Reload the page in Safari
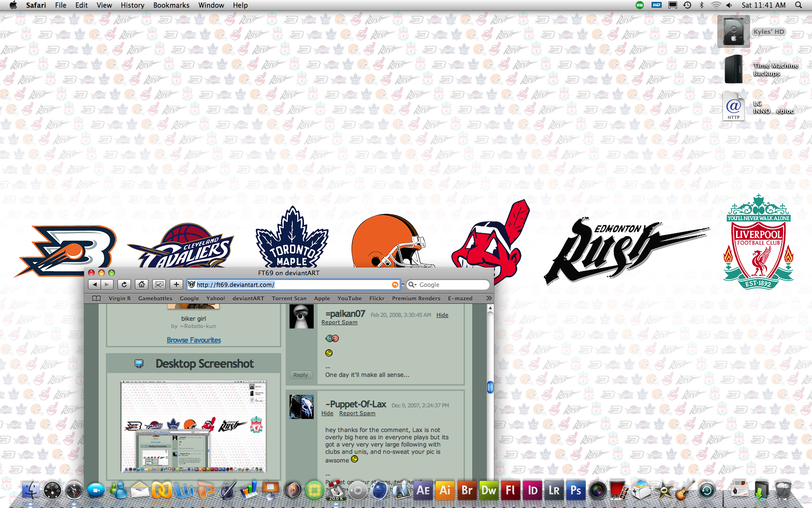Screen dimensions: 812x508 pyautogui.click(x=124, y=284)
